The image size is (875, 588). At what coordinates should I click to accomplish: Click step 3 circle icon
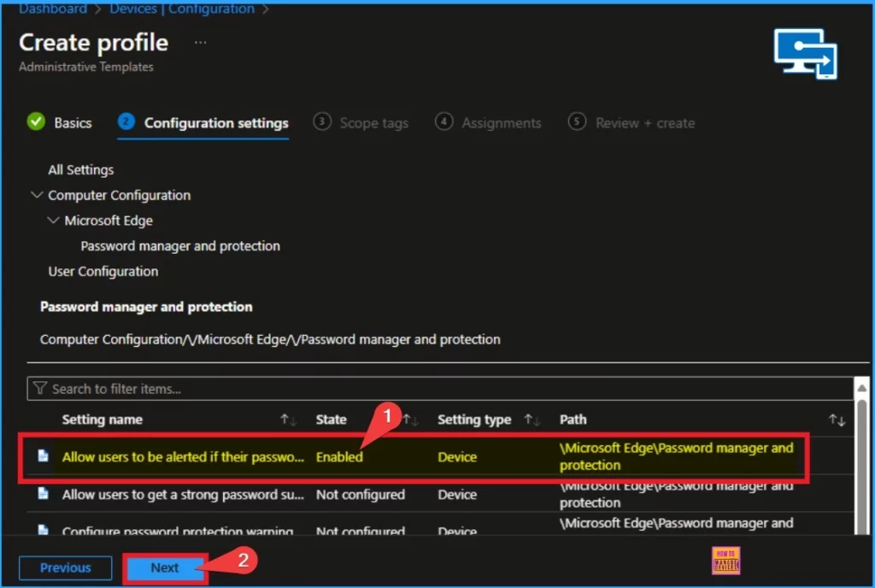[322, 121]
